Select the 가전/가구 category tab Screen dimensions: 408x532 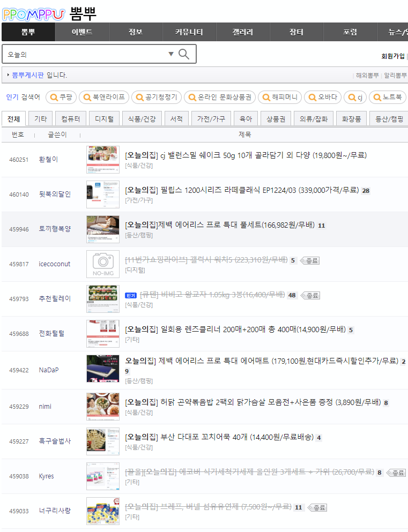pyautogui.click(x=211, y=119)
